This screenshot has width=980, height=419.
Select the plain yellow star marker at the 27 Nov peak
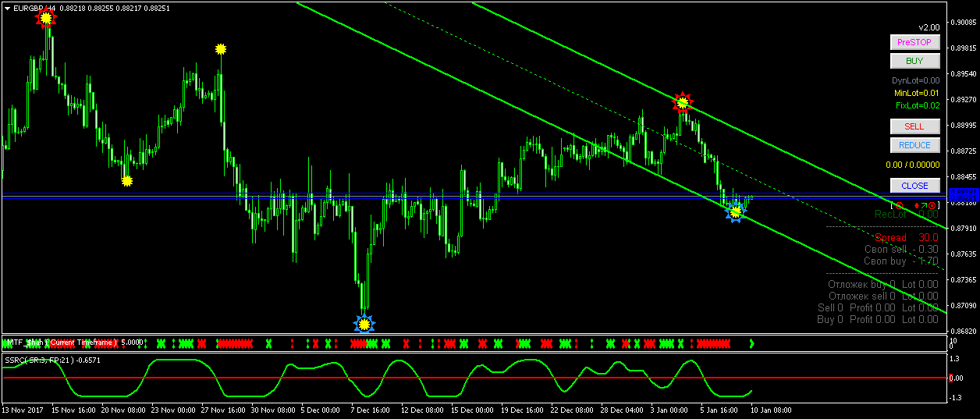click(220, 49)
